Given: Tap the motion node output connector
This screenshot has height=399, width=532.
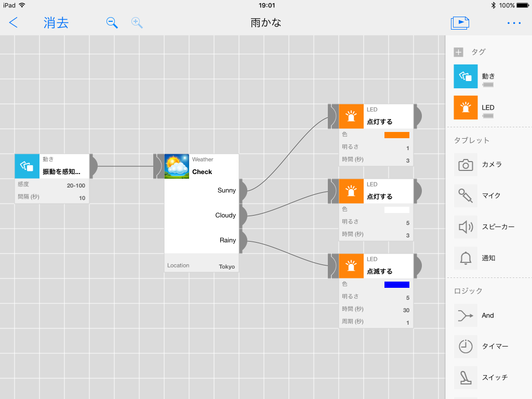Looking at the screenshot, I should (x=94, y=166).
